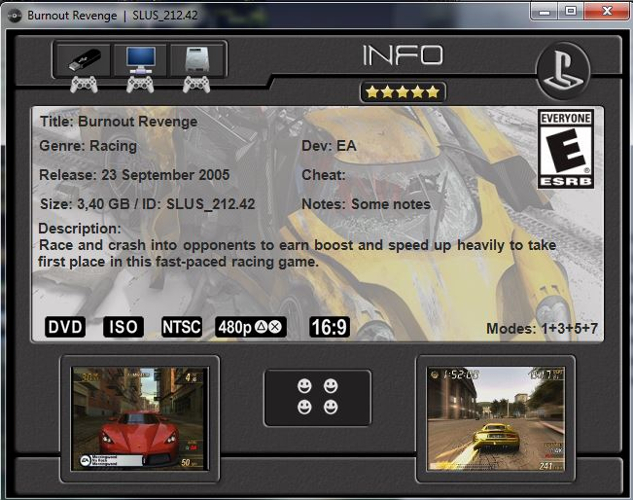The width and height of the screenshot is (633, 500).
Task: Click the INFO heading
Action: pyautogui.click(x=402, y=55)
